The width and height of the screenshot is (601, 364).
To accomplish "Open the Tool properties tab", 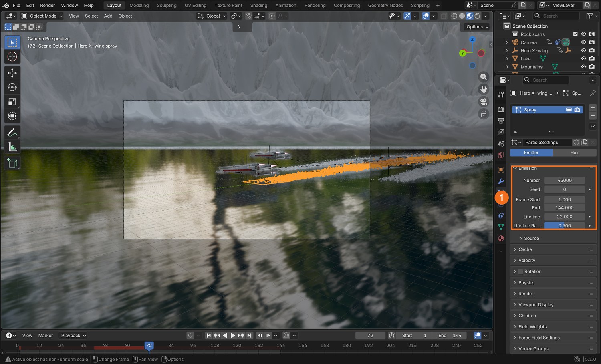I will point(501,95).
